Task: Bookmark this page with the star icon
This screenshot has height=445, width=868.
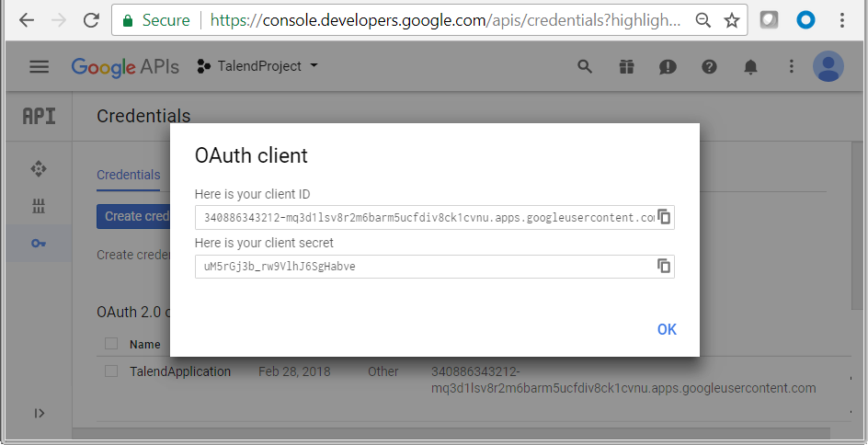Action: pos(732,21)
